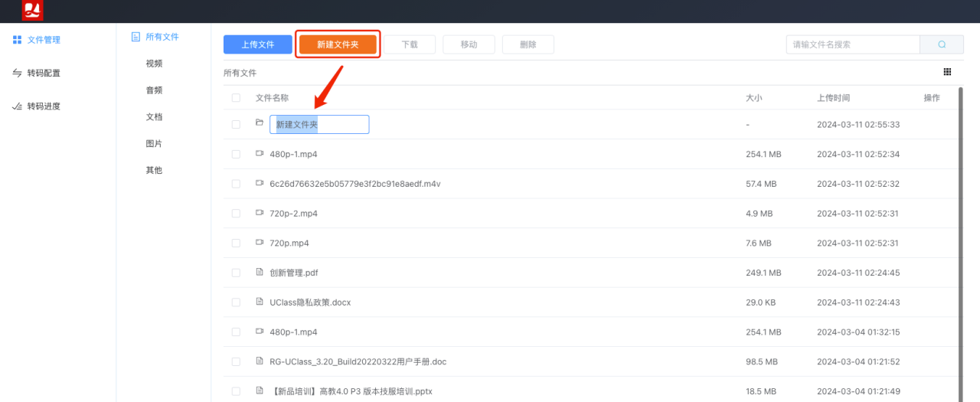Check the 高教4.0 P3 pptx row checkbox
980x402 pixels.
tap(236, 391)
